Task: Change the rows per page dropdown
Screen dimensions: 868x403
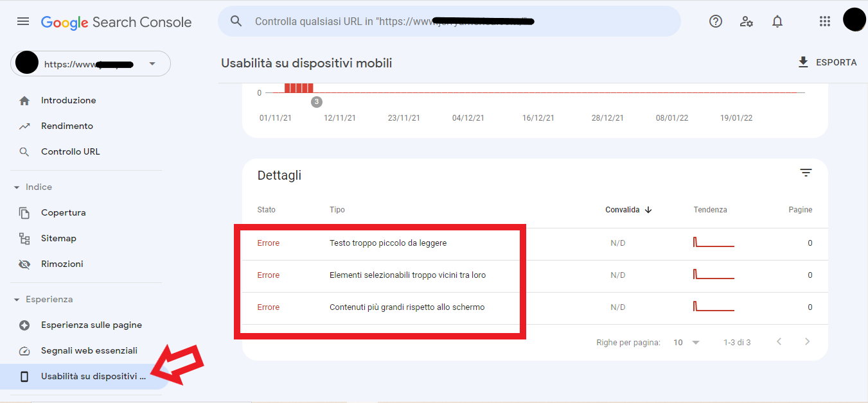Action: coord(687,343)
